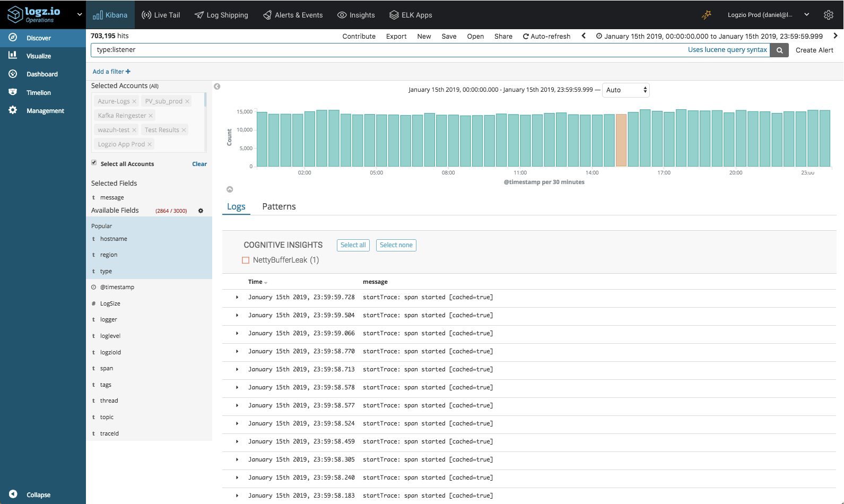The height and width of the screenshot is (504, 844).
Task: Remove PV_sub_prod account tag
Action: [x=187, y=101]
